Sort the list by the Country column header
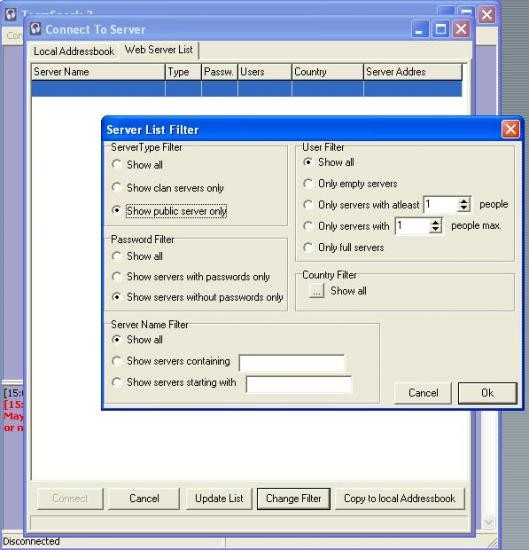This screenshot has width=529, height=550. tap(327, 72)
